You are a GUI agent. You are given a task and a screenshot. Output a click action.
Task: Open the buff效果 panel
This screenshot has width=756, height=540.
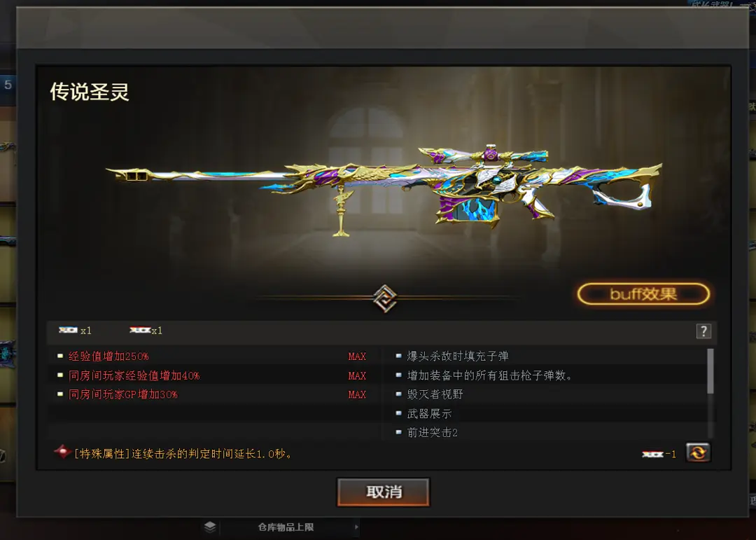point(643,294)
